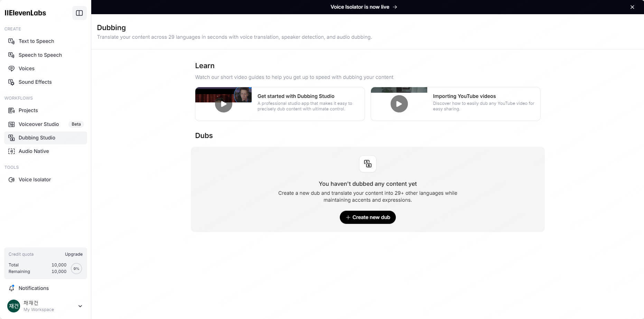Click the Text to Speech icon
Viewport: 644px width, 319px height.
pyautogui.click(x=11, y=41)
